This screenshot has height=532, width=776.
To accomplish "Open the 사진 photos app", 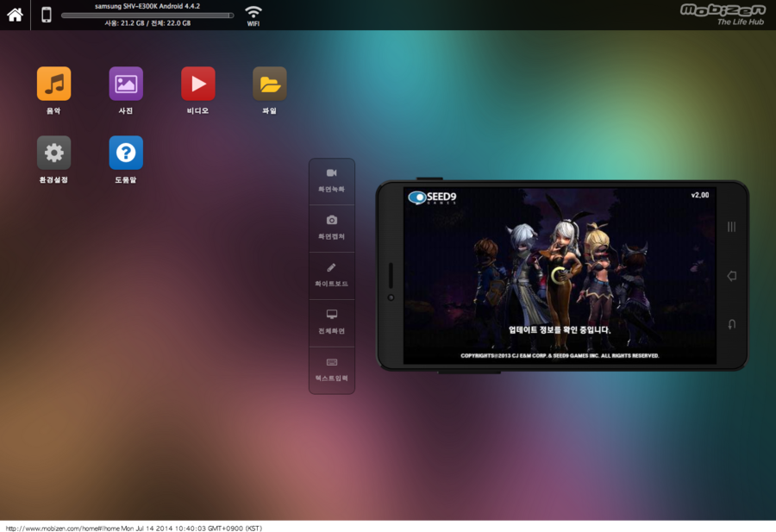I will [x=126, y=84].
